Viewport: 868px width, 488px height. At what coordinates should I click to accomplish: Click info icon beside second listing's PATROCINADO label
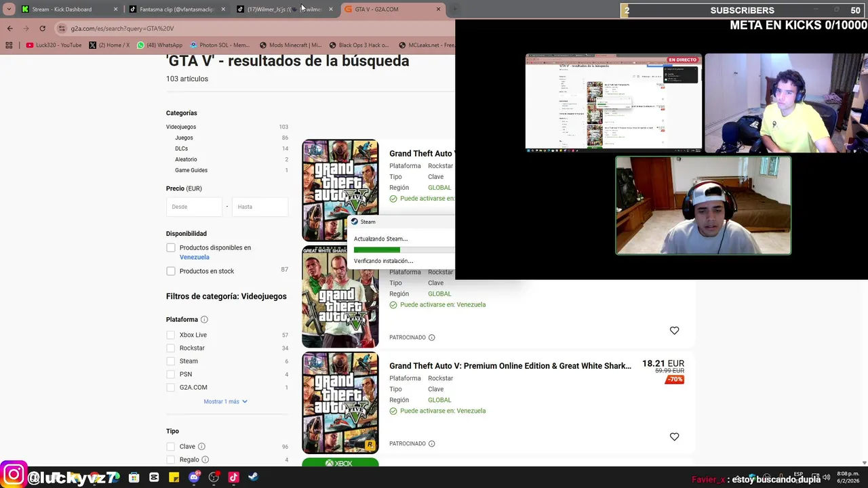coord(431,338)
